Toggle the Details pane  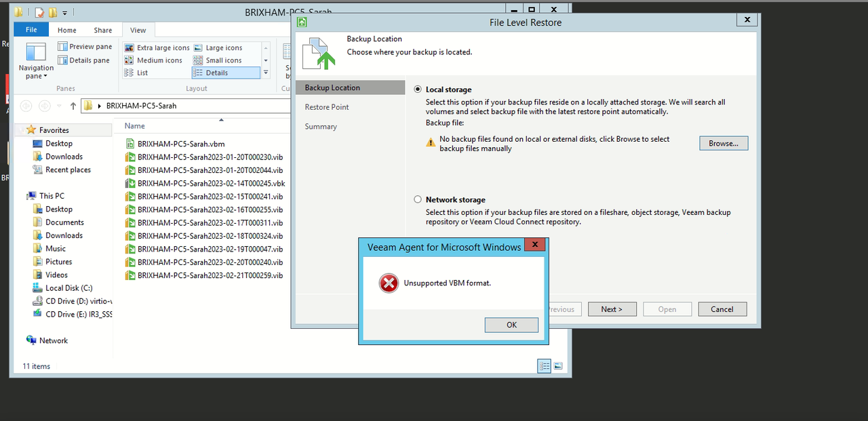(83, 60)
